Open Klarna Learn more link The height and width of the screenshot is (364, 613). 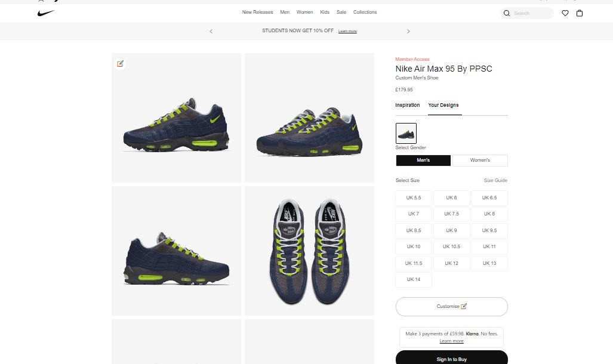(x=451, y=341)
